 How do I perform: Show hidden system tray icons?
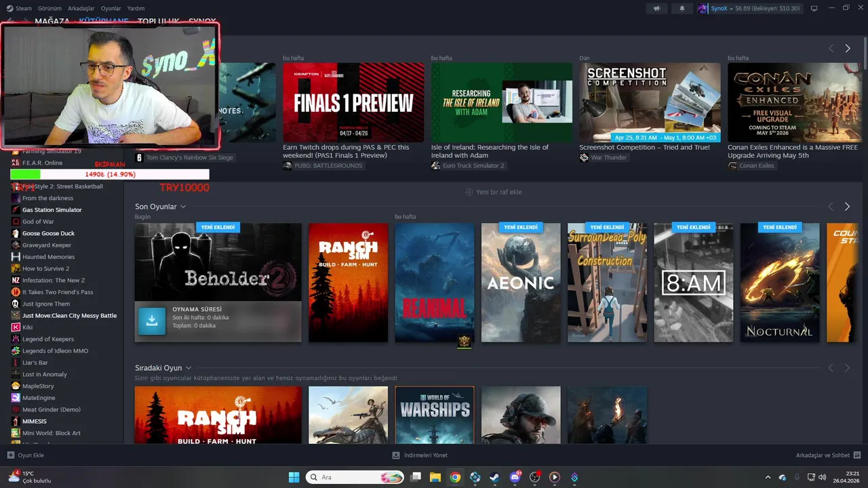[768, 477]
